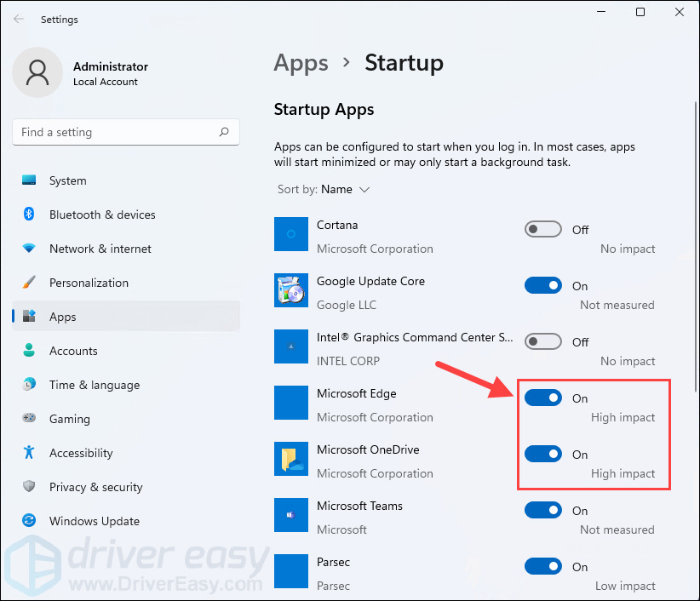
Task: Click the System monitor icon
Action: point(29,180)
